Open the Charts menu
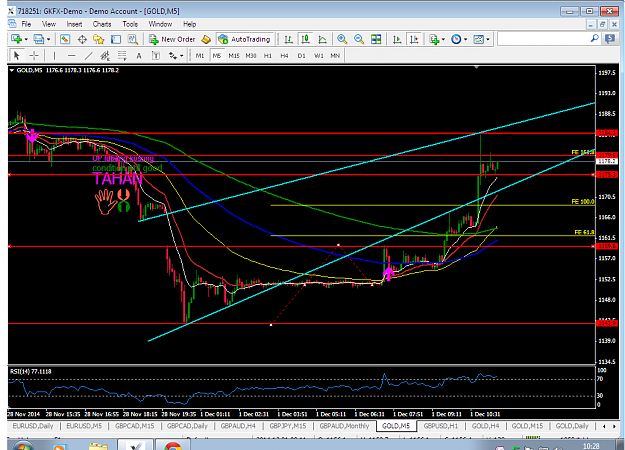625x450 pixels. [x=102, y=24]
